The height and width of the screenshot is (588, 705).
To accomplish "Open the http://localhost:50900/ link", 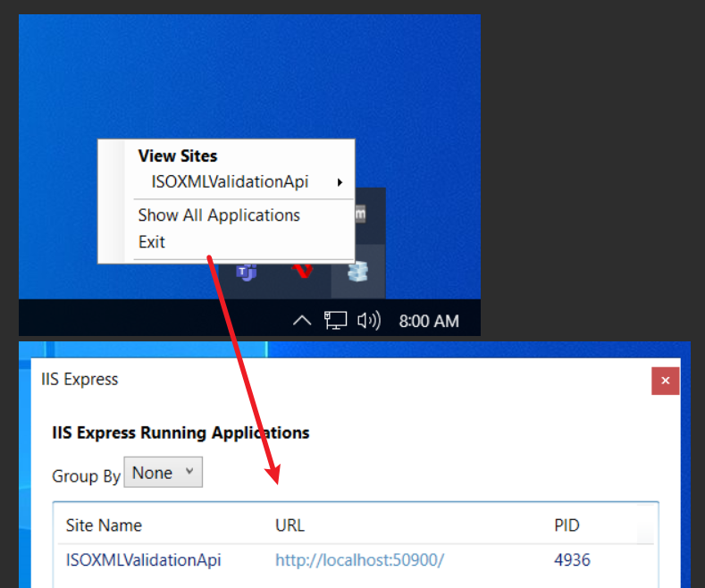I will [x=360, y=559].
